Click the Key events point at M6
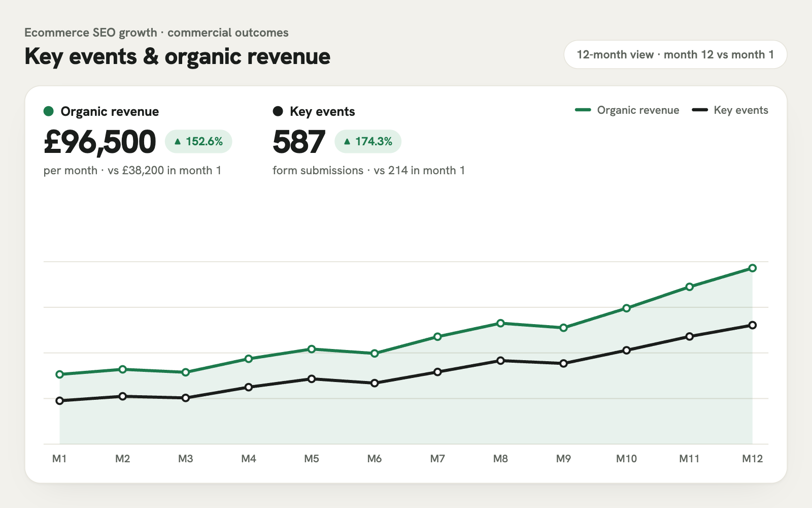This screenshot has height=508, width=812. point(375,383)
